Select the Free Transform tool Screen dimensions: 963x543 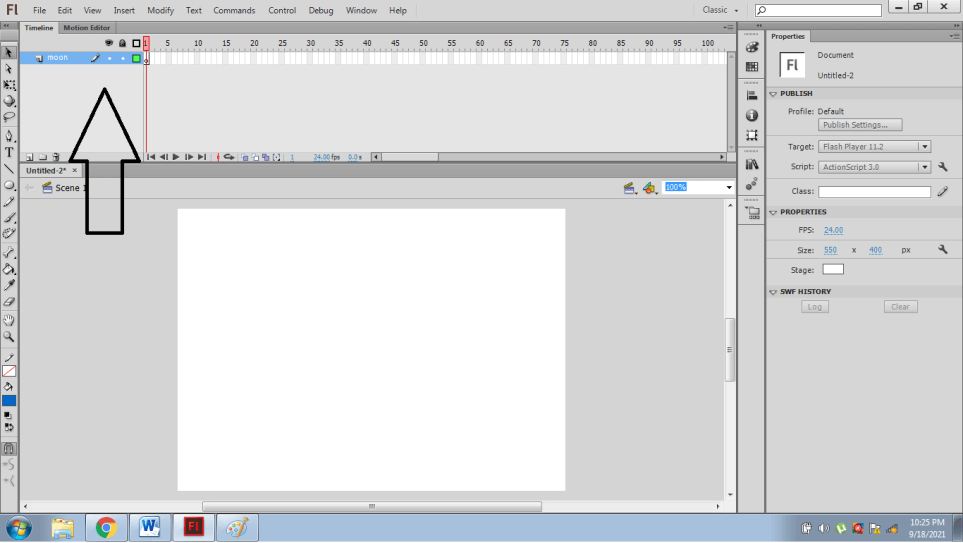coord(9,85)
